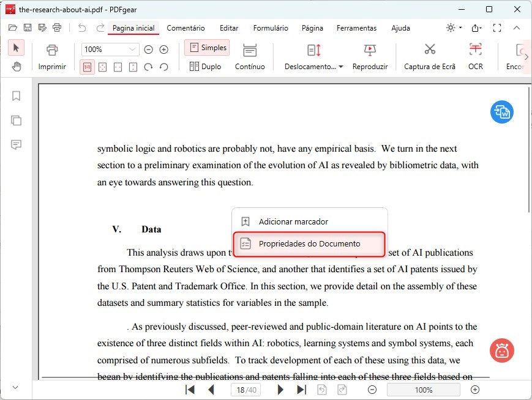The width and height of the screenshot is (532, 400).
Task: Click the blue translate floating icon
Action: 502,112
